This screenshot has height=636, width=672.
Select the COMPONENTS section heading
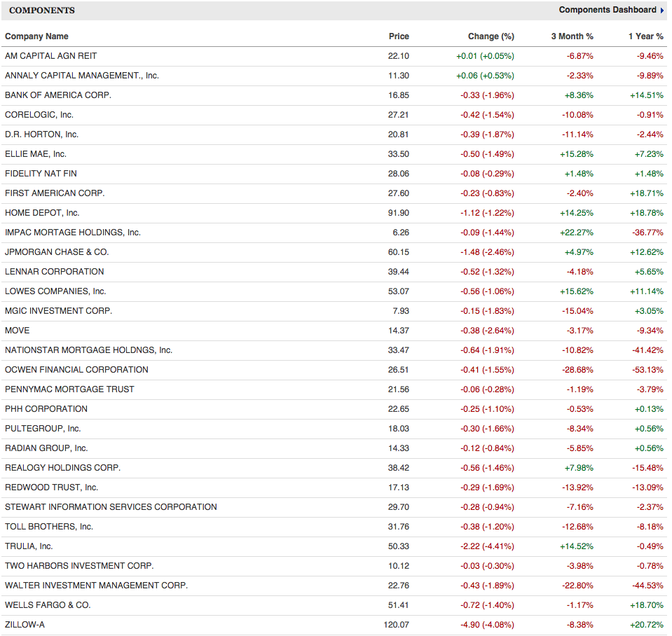(41, 11)
